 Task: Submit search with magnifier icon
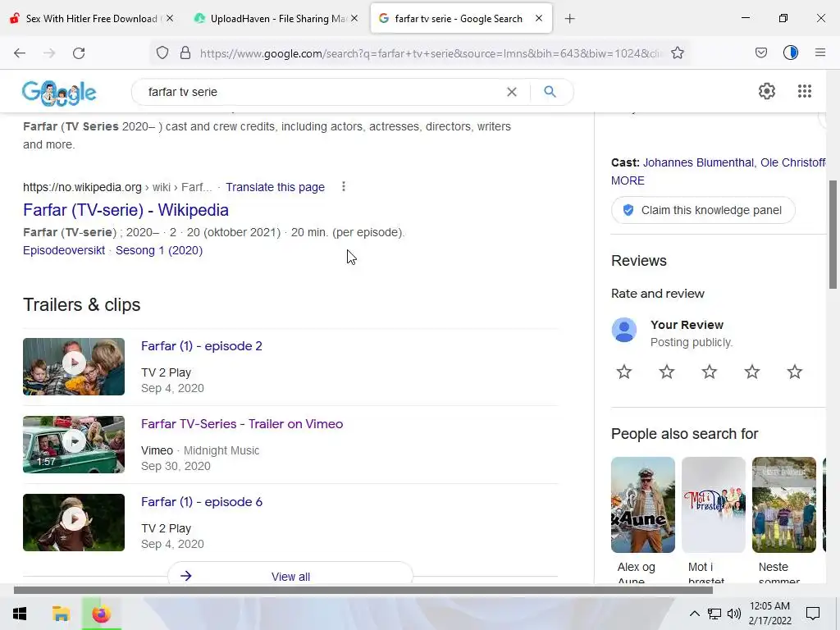point(550,92)
